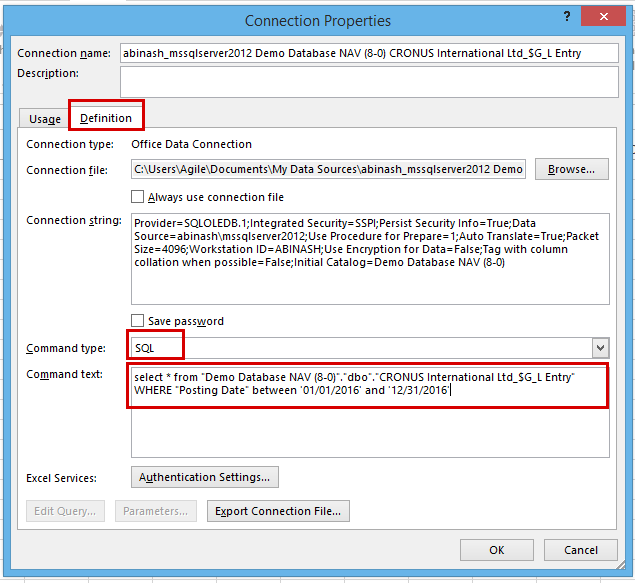Screen dimensions: 635x583
Task: Expand the Command type dropdown arrow
Action: (x=601, y=348)
